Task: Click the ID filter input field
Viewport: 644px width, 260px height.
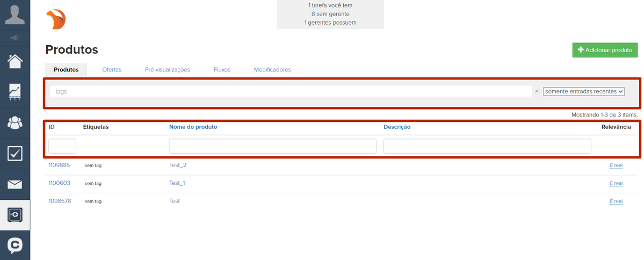Action: click(62, 146)
